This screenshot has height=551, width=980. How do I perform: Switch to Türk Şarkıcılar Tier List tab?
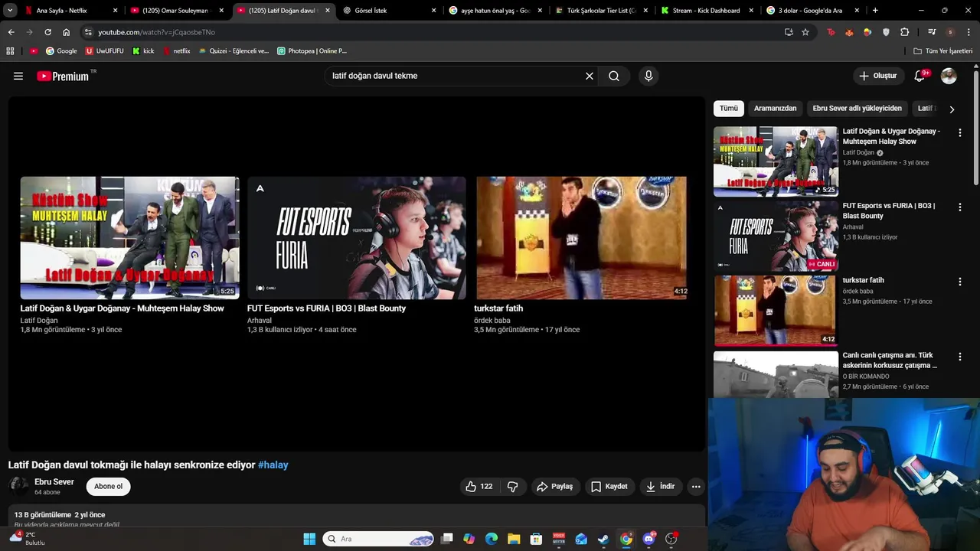603,11
